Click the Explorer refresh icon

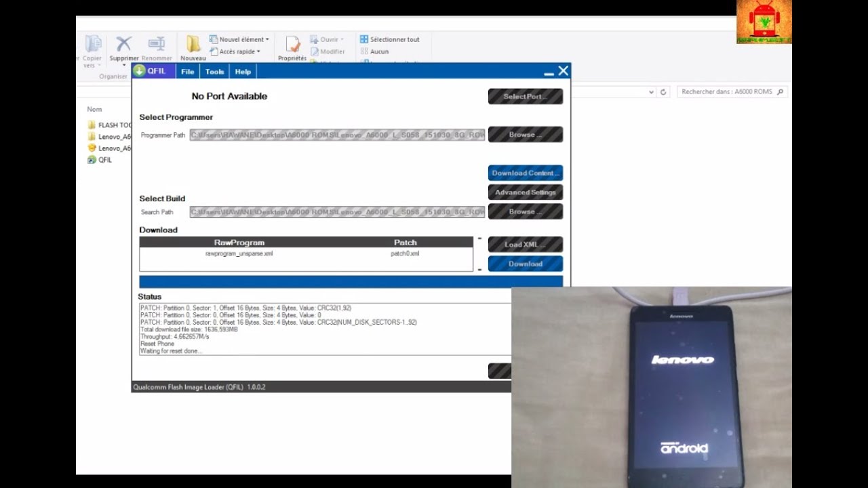pyautogui.click(x=663, y=91)
